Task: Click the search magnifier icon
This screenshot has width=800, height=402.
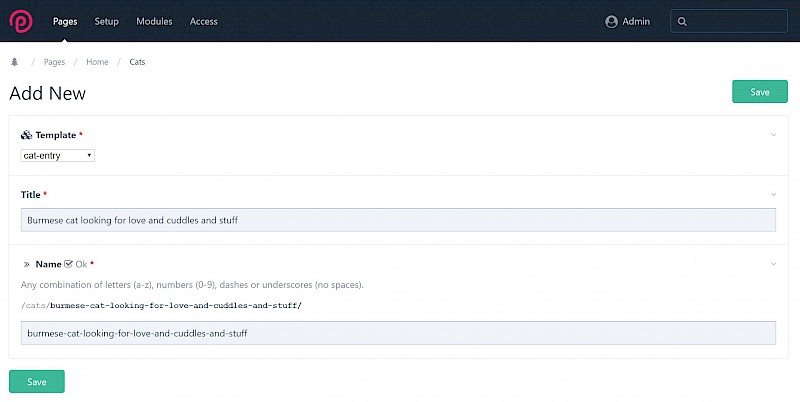Action: click(682, 21)
